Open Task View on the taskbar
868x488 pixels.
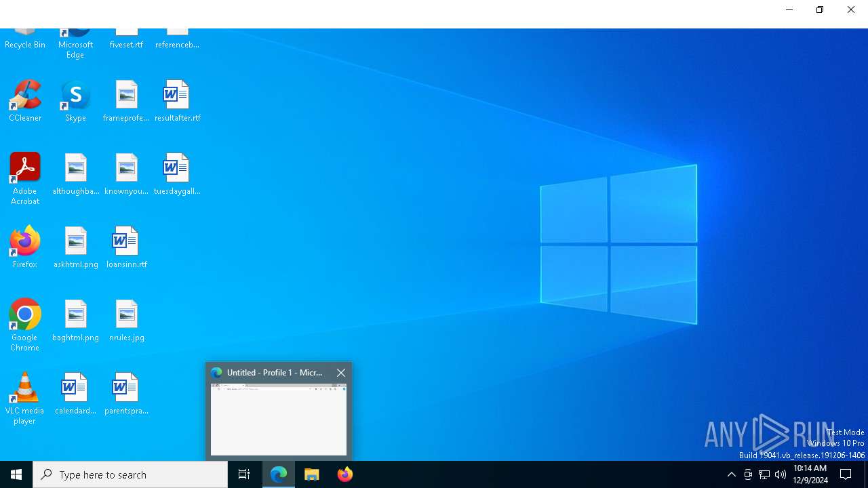coord(244,474)
